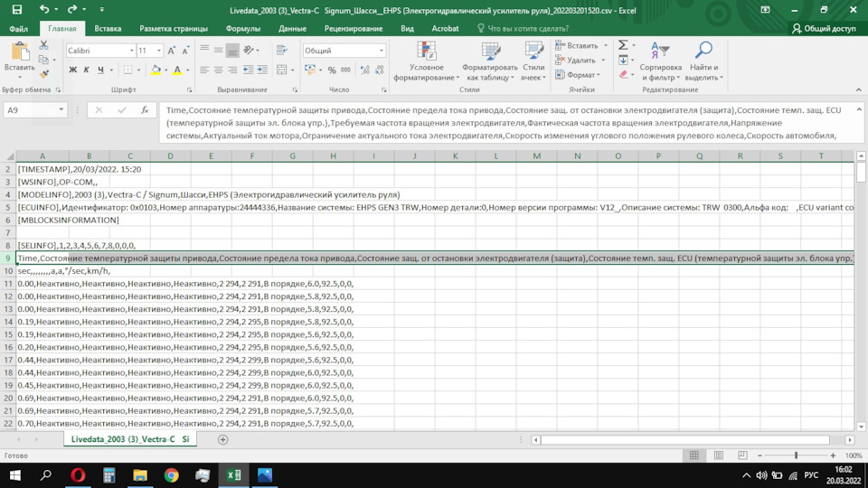Open Найти и выделить menu

click(703, 61)
